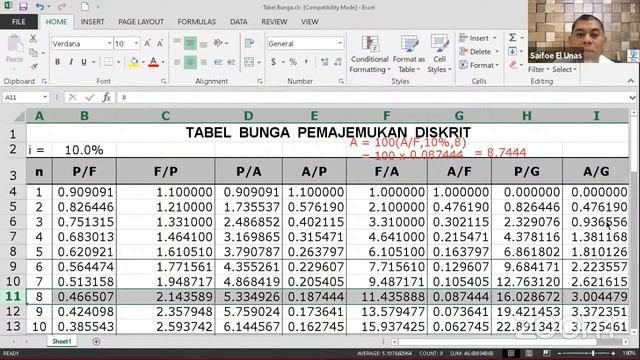The image size is (640, 360).
Task: Toggle Bottom Align in Alignment group
Action: click(204, 43)
